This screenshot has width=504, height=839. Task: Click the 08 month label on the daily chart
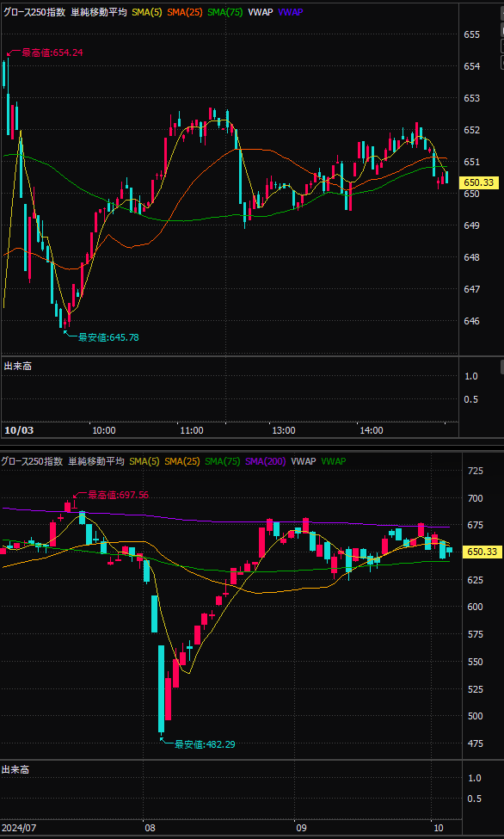coord(150,828)
